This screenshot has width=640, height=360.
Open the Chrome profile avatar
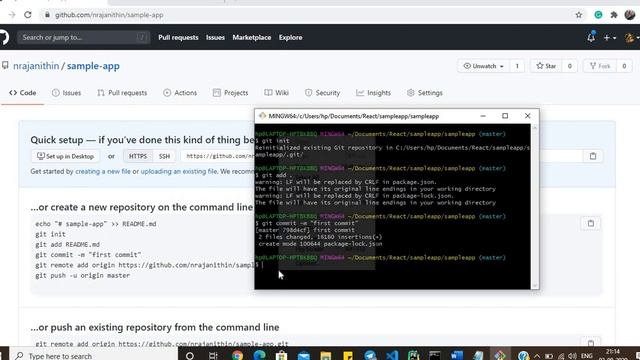click(x=630, y=15)
